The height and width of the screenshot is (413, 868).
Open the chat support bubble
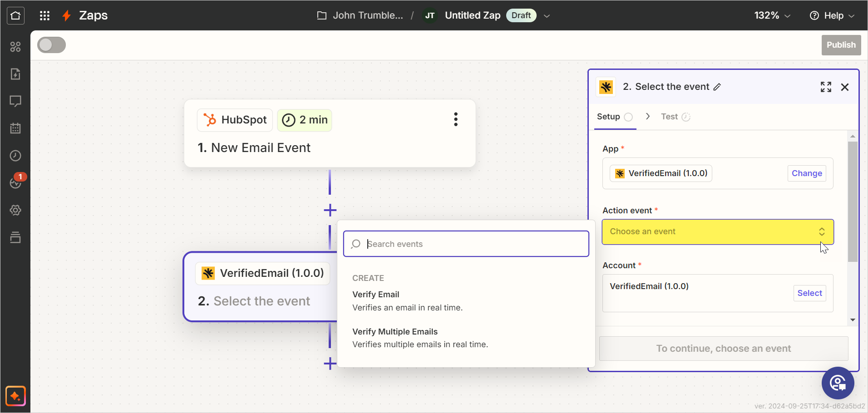(x=838, y=383)
